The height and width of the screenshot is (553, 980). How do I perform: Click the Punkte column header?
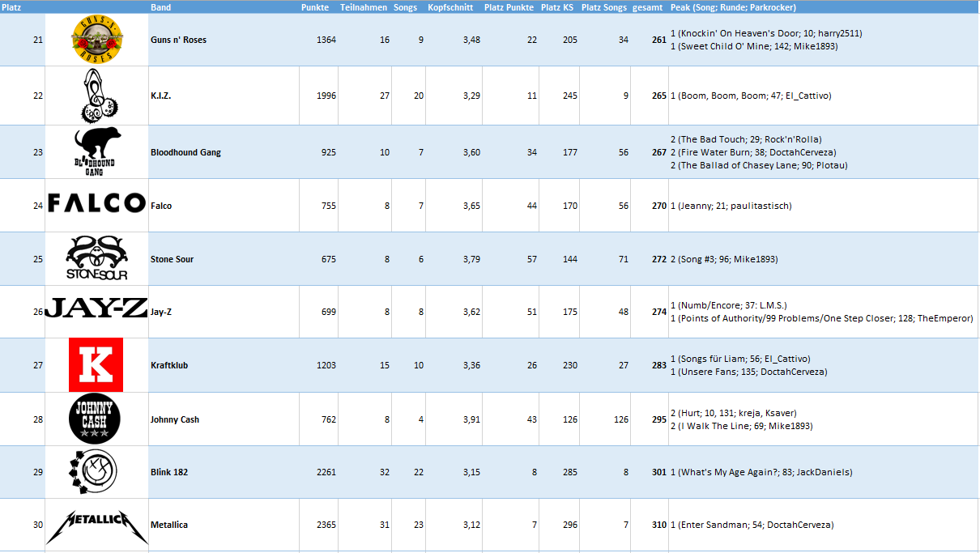click(x=314, y=7)
